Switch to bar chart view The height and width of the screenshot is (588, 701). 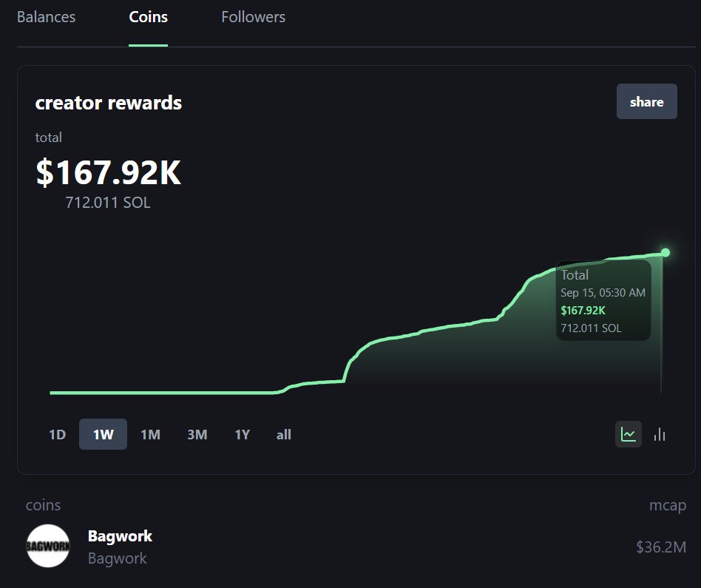660,433
